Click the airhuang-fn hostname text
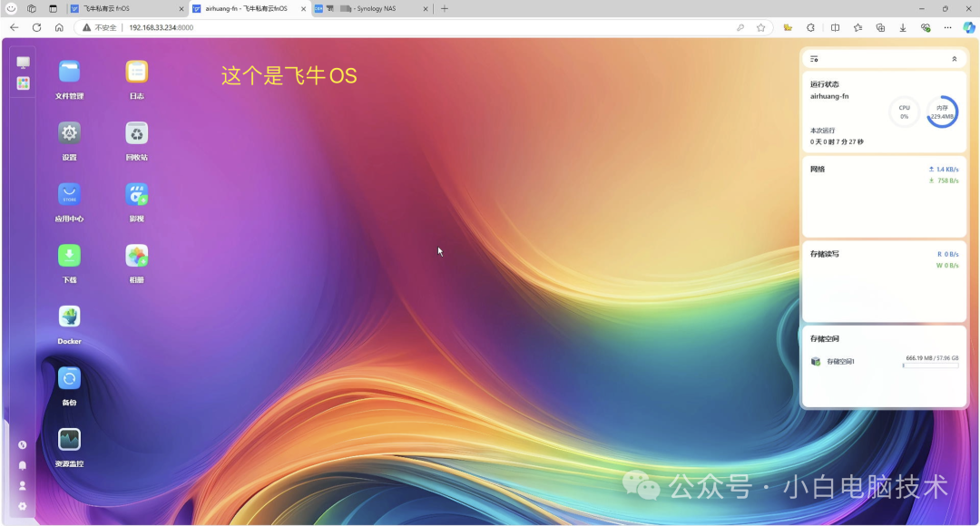Viewport: 980px width, 526px height. tap(829, 96)
